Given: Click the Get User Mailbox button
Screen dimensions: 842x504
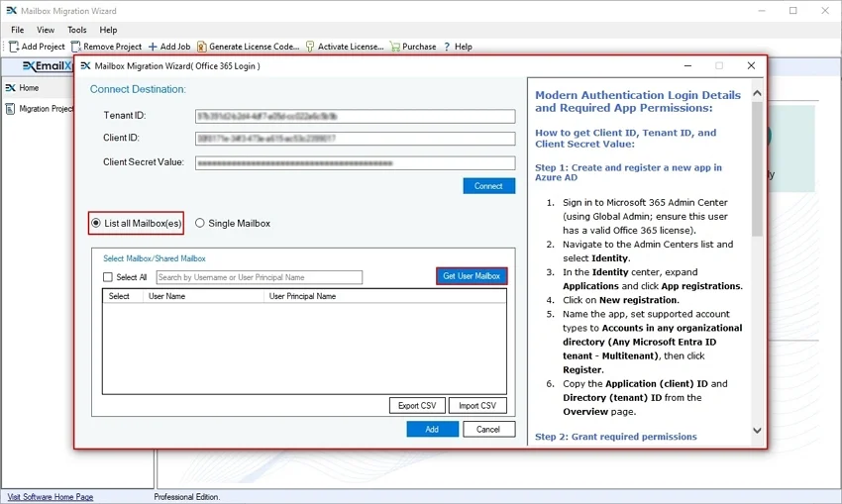Looking at the screenshot, I should coord(472,276).
